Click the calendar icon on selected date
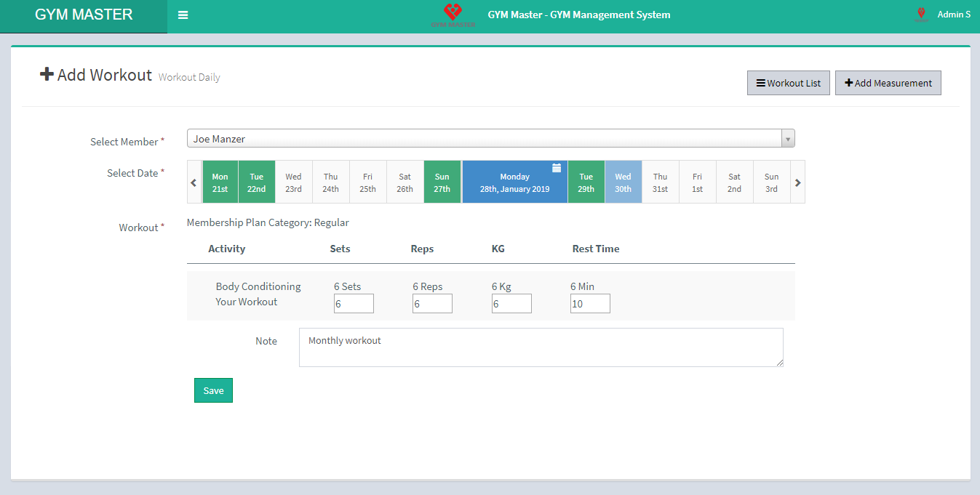This screenshot has width=980, height=495. [557, 168]
